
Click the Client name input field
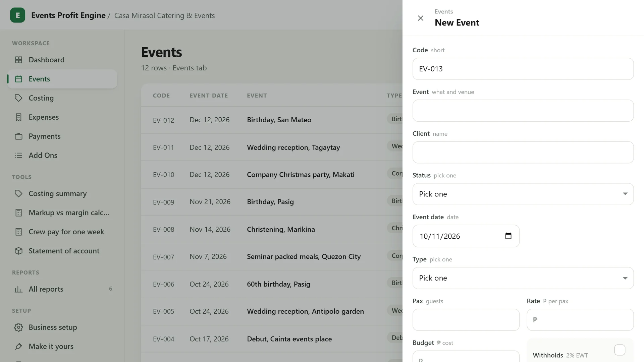tap(523, 152)
